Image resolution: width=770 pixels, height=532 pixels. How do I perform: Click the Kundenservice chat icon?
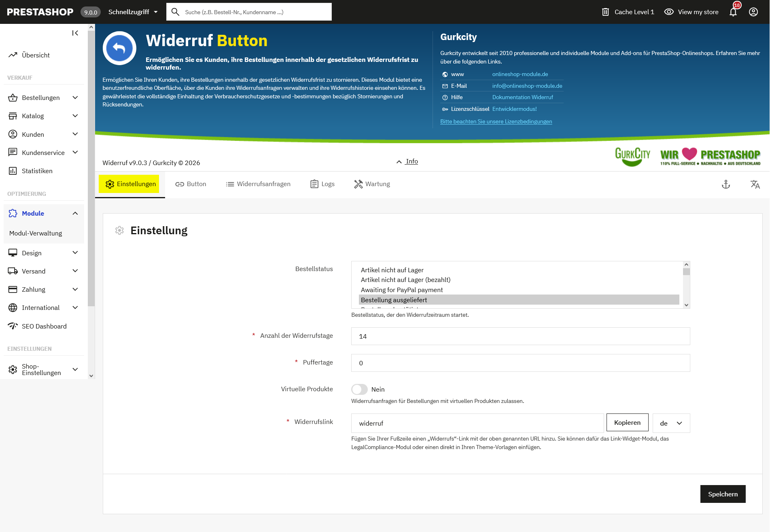[13, 153]
